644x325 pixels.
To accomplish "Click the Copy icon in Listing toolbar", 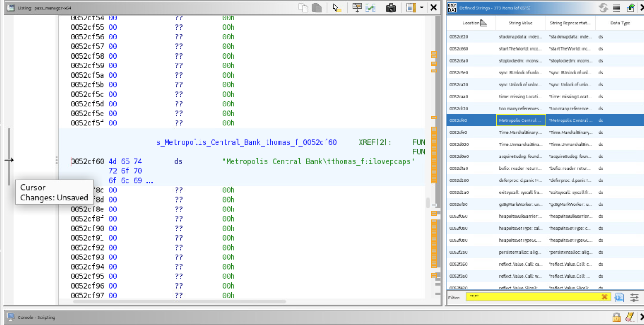I will pos(303,8).
